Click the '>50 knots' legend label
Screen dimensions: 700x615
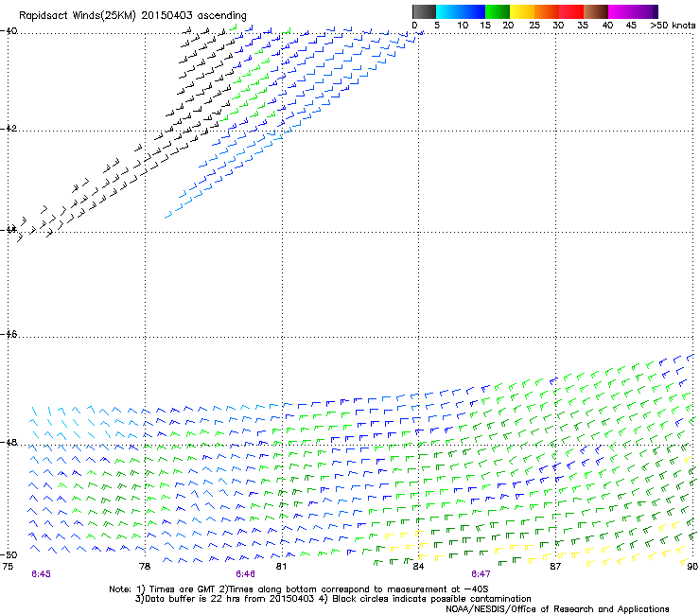673,26
